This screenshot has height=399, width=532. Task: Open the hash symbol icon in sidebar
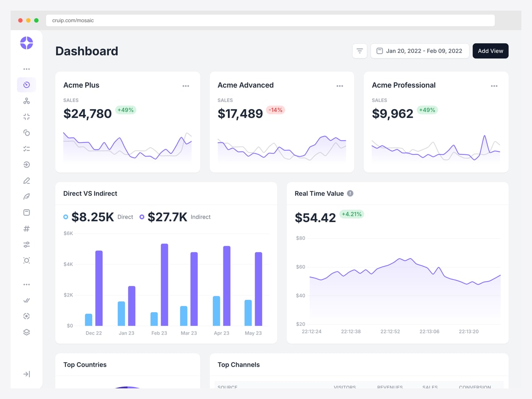27,229
